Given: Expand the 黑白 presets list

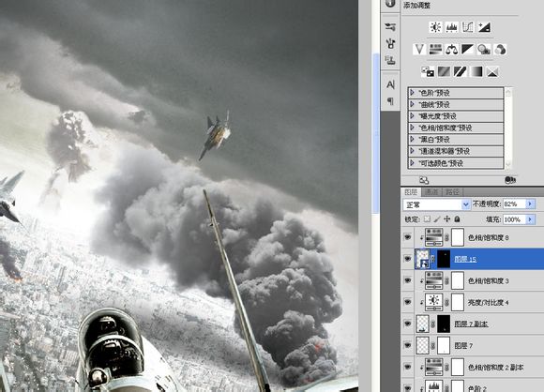Looking at the screenshot, I should click(x=413, y=140).
